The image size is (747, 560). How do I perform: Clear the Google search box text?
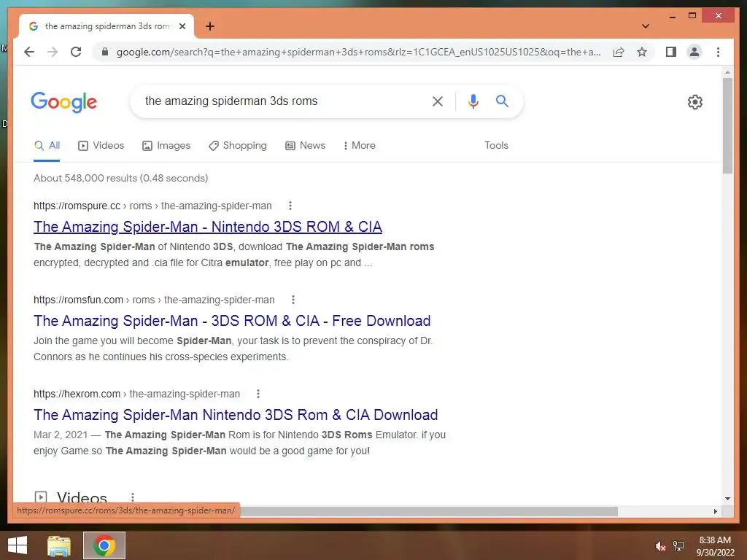coord(438,101)
